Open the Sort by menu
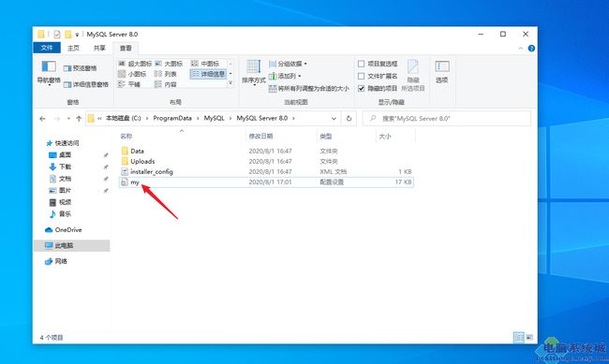The image size is (609, 364). tap(254, 73)
